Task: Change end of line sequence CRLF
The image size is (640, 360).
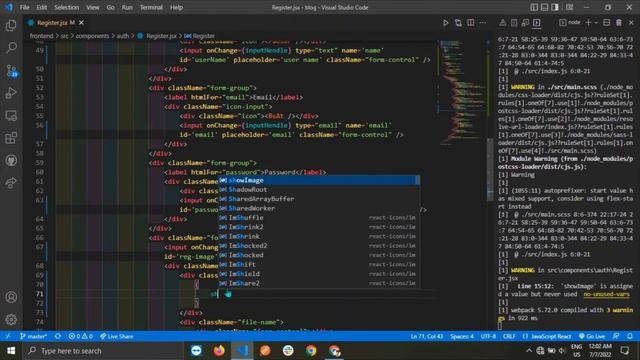Action: [509, 336]
